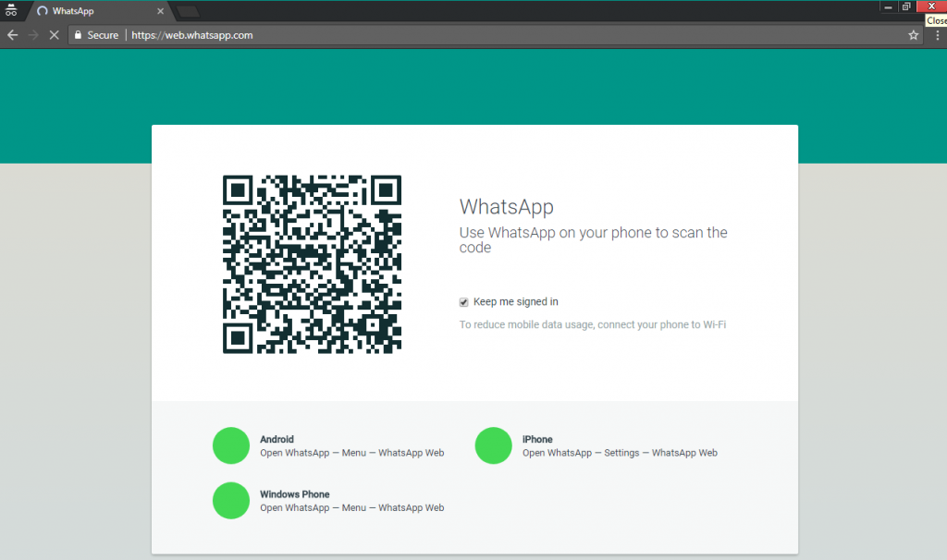Click the Secure padlock icon in the address bar
The image size is (947, 560).
pos(79,35)
